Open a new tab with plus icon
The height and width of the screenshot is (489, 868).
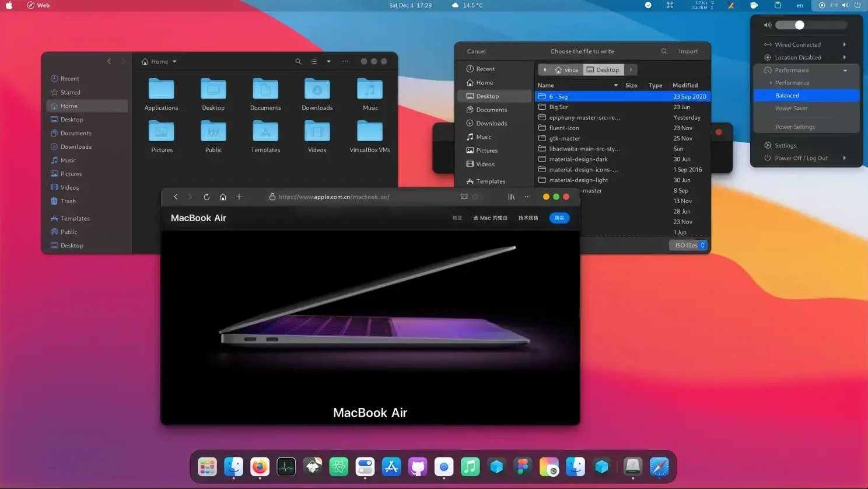(x=239, y=197)
